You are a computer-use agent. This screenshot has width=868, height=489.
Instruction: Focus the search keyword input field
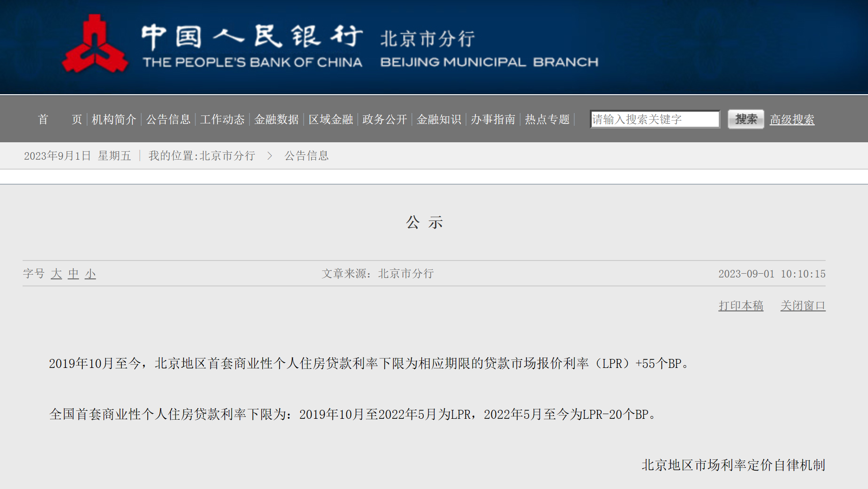pos(655,119)
